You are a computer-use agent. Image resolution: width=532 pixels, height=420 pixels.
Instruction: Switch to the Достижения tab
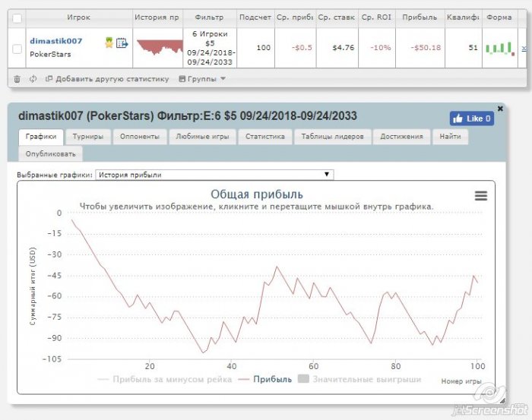tap(401, 137)
